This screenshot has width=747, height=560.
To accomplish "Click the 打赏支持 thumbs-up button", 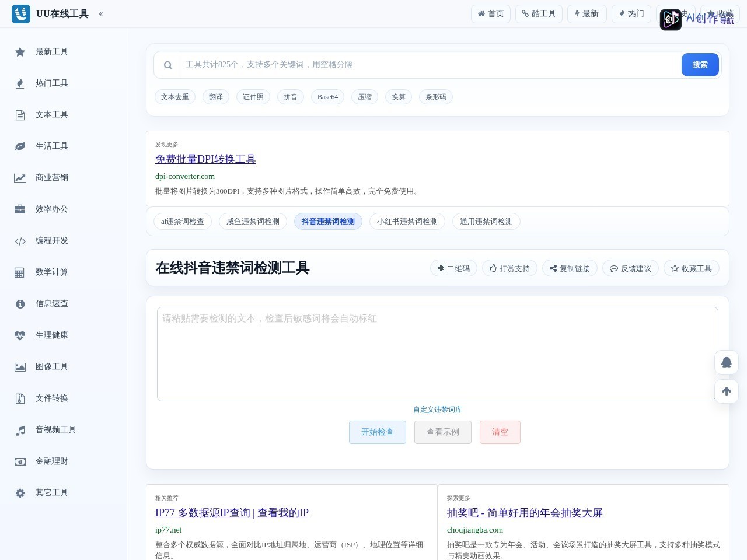I will (x=509, y=268).
